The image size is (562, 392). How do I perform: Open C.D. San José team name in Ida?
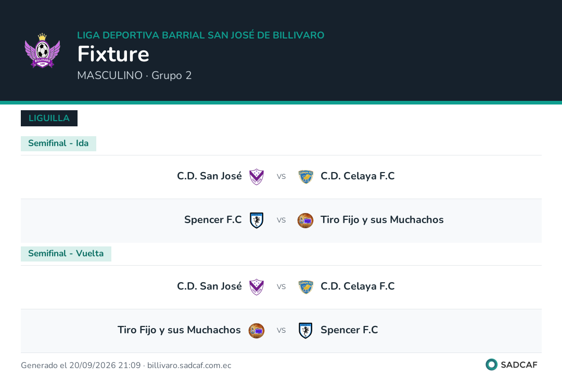(x=209, y=176)
